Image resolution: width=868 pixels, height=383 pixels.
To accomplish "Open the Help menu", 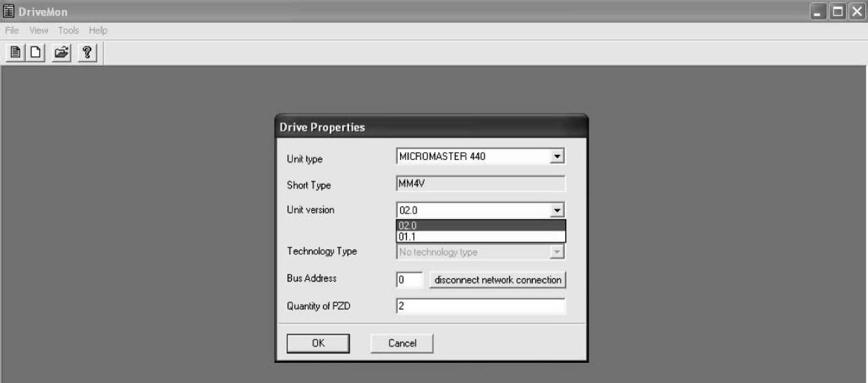I will pyautogui.click(x=98, y=30).
